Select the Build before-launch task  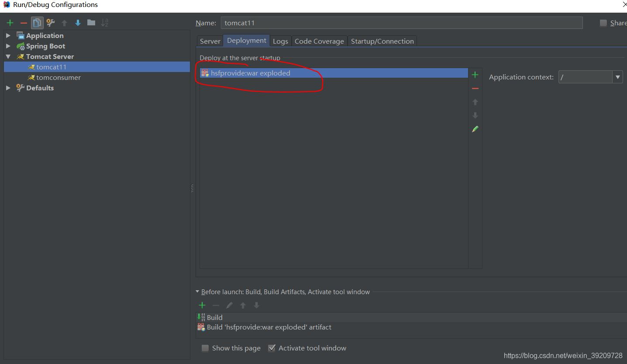[x=411, y=317]
